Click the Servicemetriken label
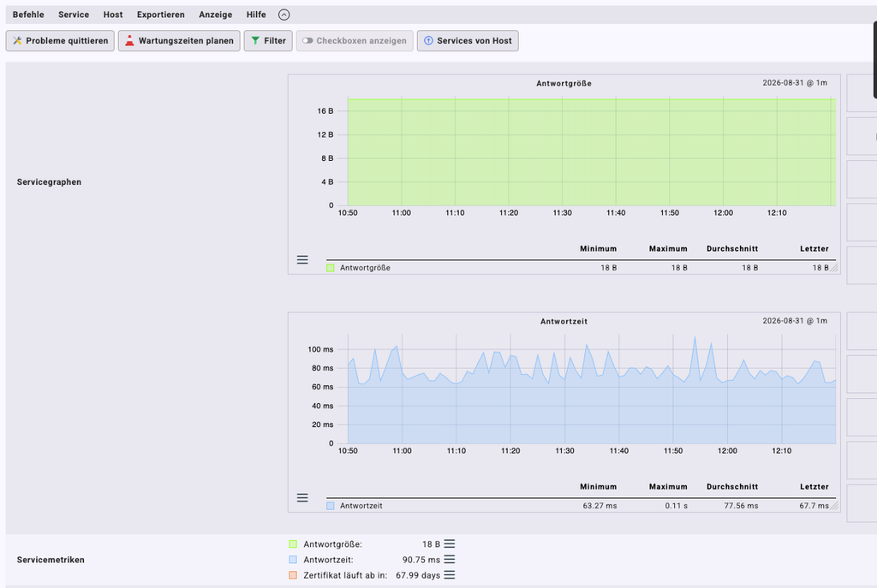This screenshot has height=588, width=877. click(51, 560)
